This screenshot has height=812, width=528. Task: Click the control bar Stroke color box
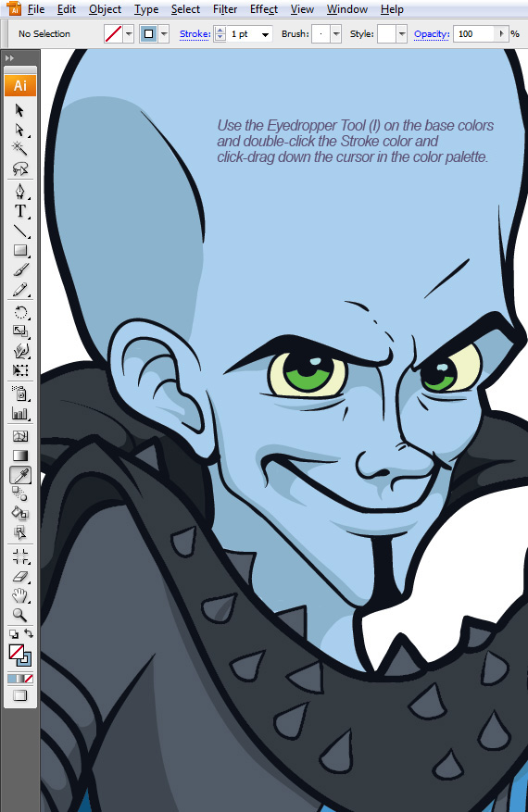pos(149,34)
